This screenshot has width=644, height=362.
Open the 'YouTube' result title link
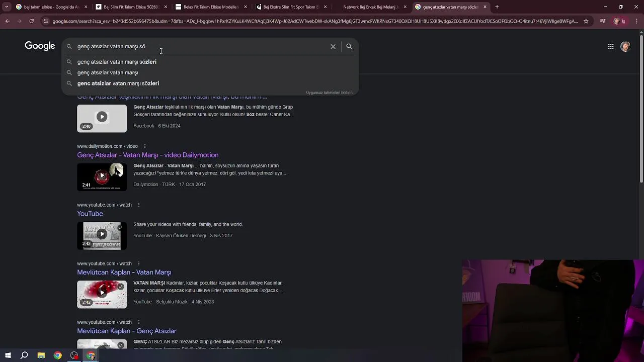point(90,214)
